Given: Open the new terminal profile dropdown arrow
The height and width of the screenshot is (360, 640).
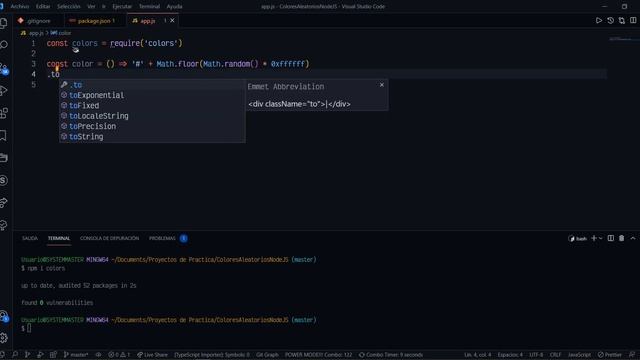Looking at the screenshot, I should [x=600, y=238].
